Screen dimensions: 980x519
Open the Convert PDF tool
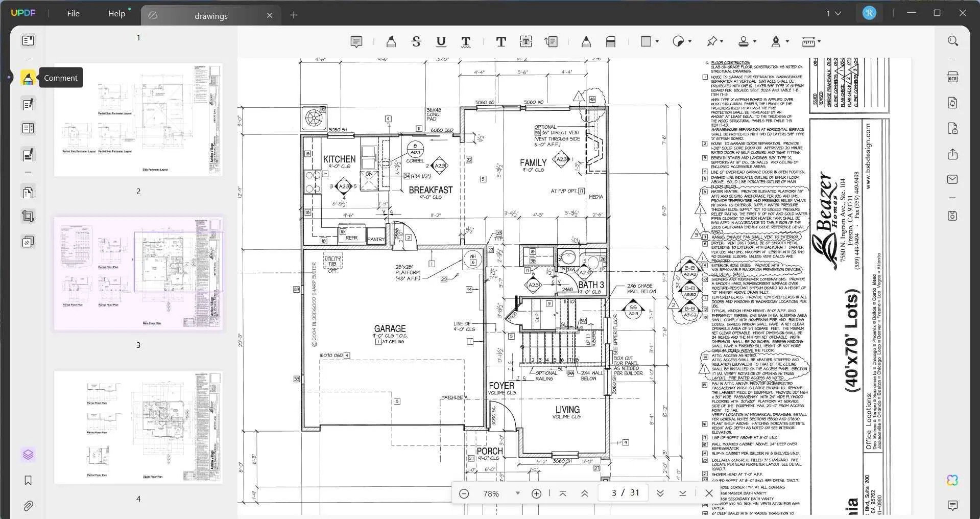tap(952, 103)
